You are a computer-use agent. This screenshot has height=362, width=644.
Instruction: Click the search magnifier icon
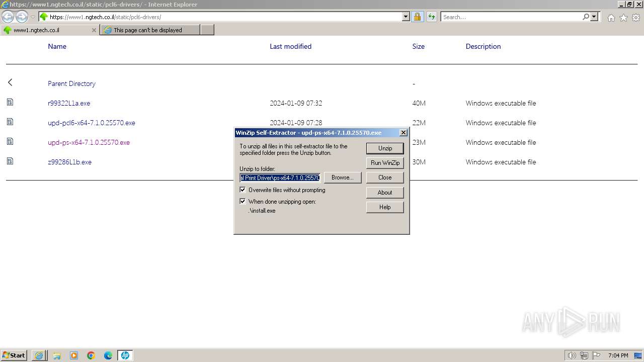tap(586, 17)
